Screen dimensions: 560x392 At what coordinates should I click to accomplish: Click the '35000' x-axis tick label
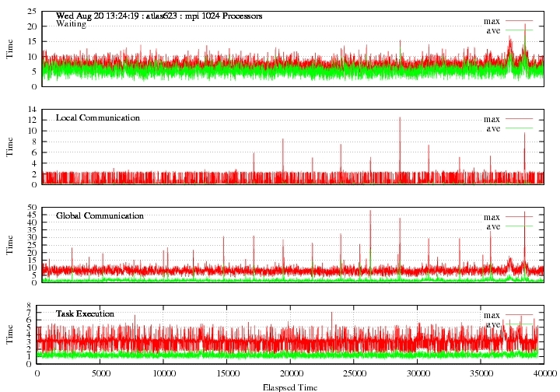pos(481,373)
